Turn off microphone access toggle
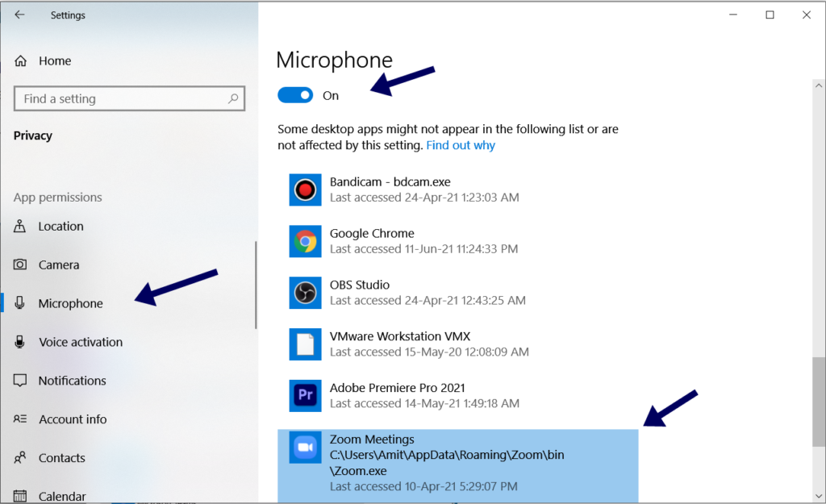 tap(294, 94)
